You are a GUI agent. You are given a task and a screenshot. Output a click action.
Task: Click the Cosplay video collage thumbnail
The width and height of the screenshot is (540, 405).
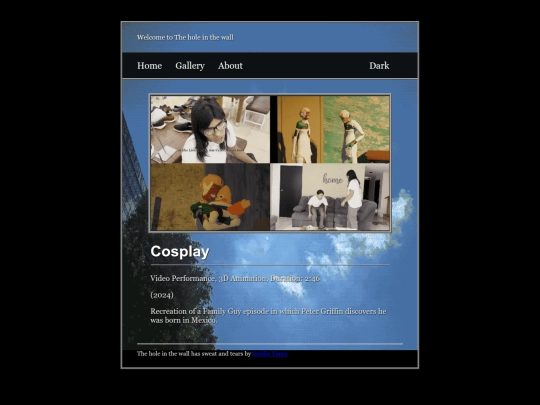point(270,163)
